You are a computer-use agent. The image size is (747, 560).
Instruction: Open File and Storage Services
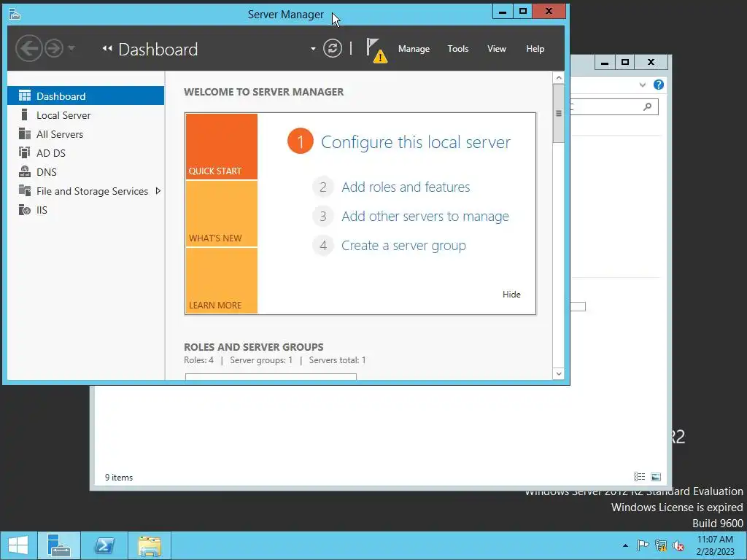(x=86, y=191)
